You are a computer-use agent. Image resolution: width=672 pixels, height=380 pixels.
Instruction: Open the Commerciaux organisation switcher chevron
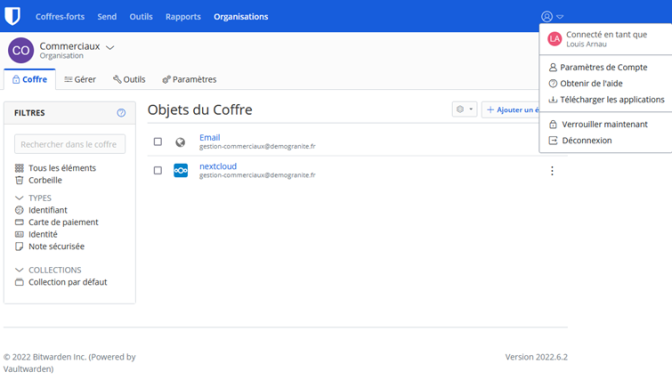110,47
